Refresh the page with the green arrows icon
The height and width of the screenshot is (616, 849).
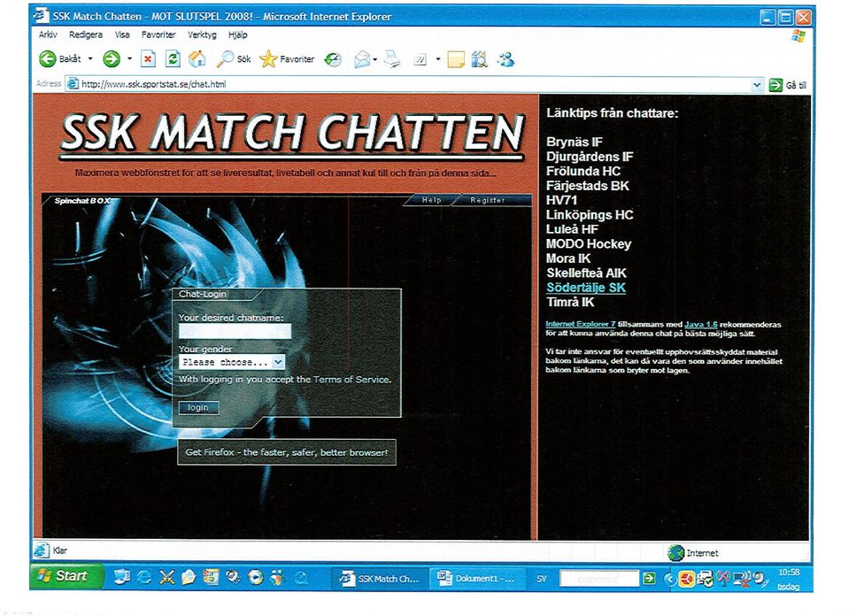pyautogui.click(x=173, y=59)
